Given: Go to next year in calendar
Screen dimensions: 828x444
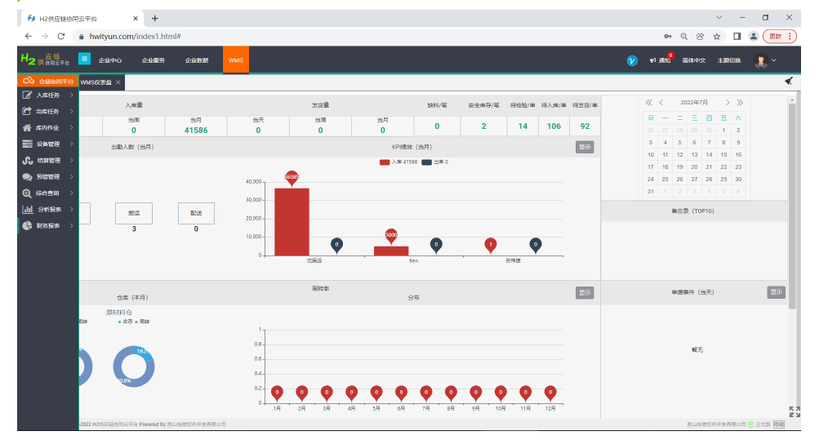Looking at the screenshot, I should point(740,102).
